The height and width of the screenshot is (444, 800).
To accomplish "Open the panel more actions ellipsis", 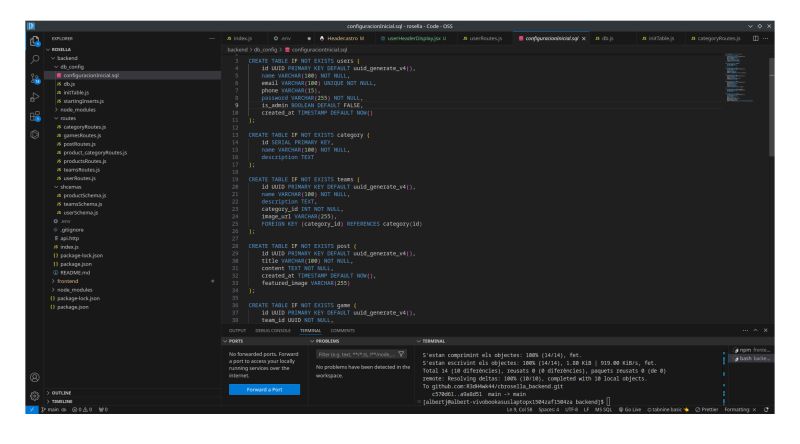I will point(745,330).
